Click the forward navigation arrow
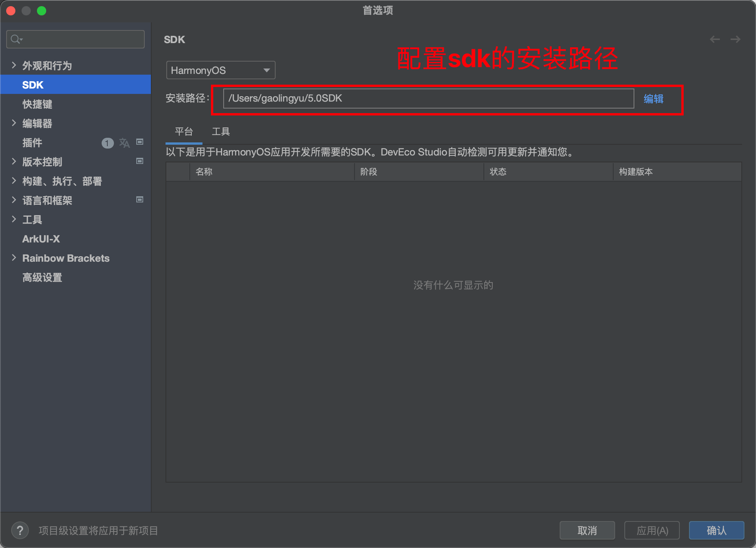Viewport: 756px width, 548px height. (x=735, y=39)
